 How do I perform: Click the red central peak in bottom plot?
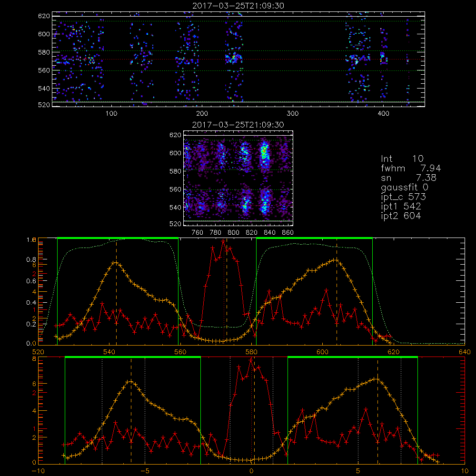(x=250, y=360)
